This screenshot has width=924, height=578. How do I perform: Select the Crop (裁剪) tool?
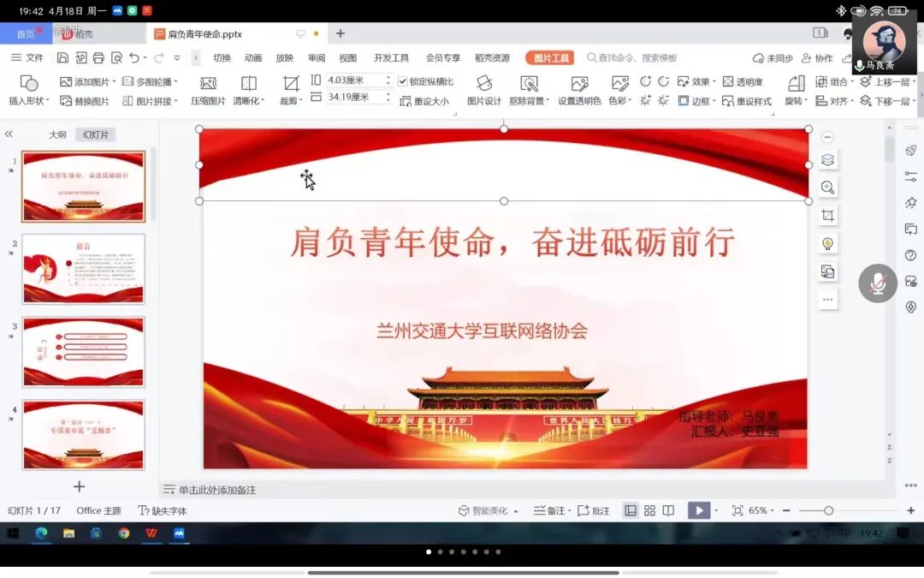291,90
